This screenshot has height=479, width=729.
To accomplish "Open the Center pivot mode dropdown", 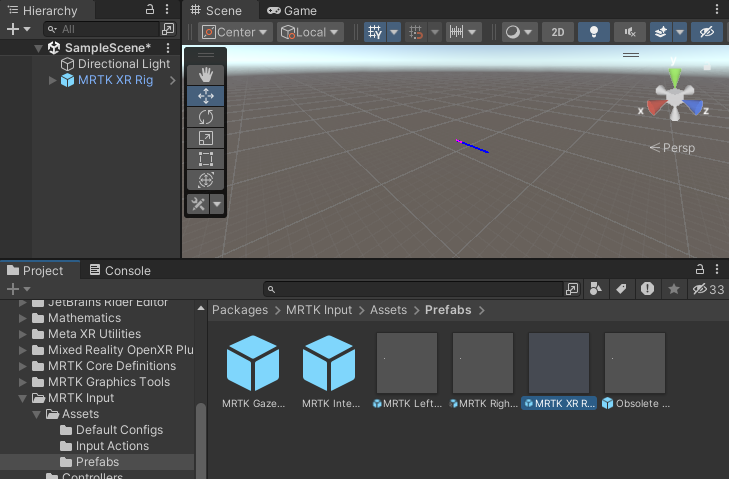I will [235, 32].
